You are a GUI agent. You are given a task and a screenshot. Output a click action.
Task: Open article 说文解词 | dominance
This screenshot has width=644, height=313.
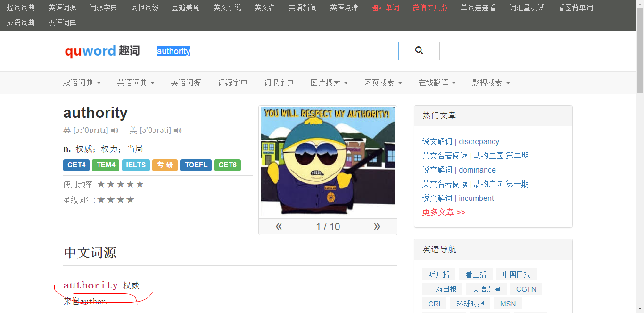(x=459, y=170)
